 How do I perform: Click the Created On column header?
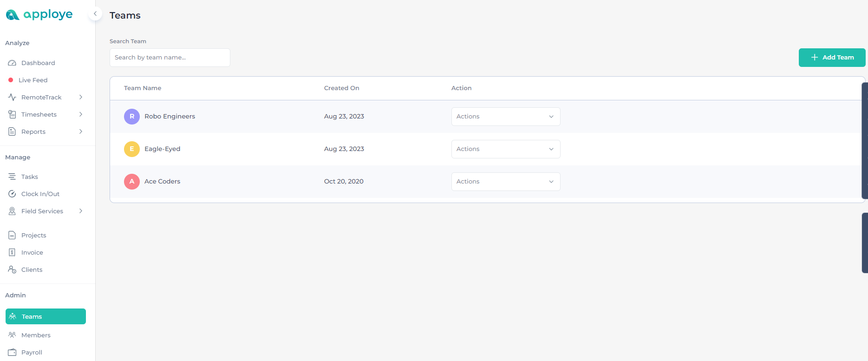(x=342, y=88)
